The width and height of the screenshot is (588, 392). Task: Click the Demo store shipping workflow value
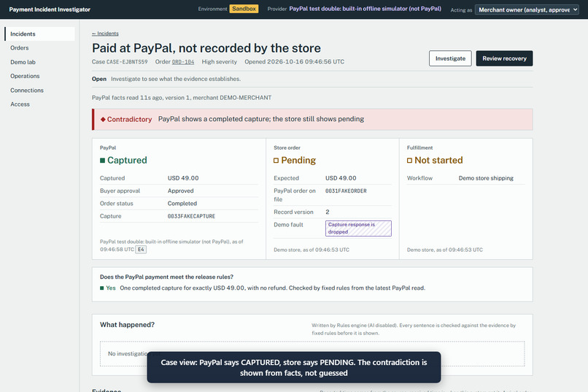pyautogui.click(x=486, y=178)
